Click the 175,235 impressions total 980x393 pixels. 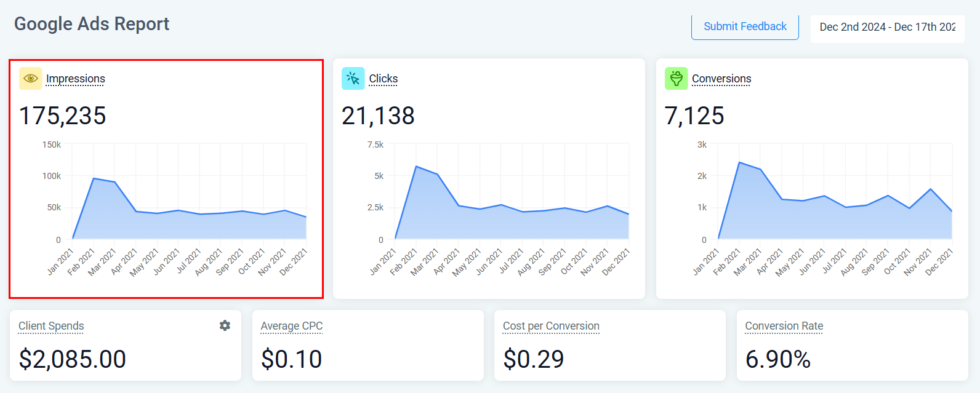(63, 116)
